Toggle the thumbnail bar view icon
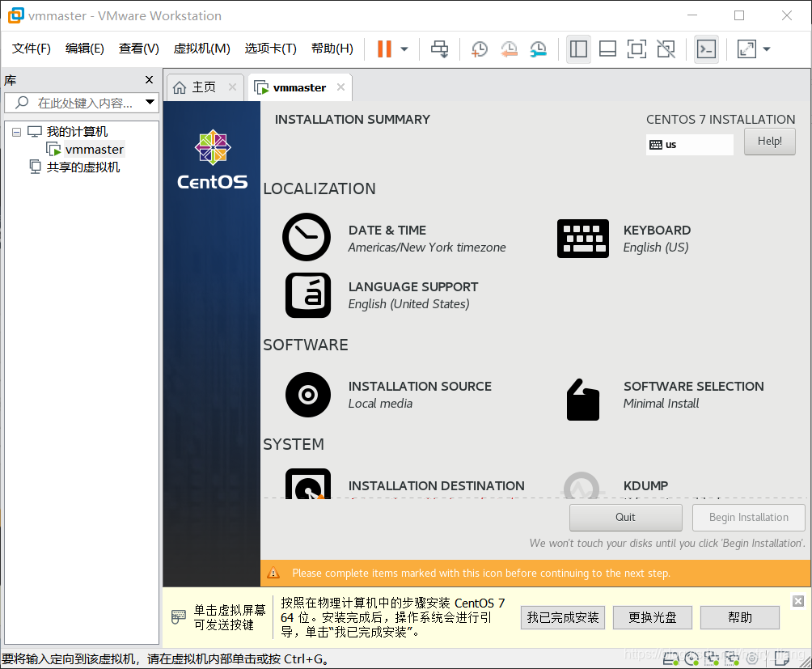 (607, 49)
